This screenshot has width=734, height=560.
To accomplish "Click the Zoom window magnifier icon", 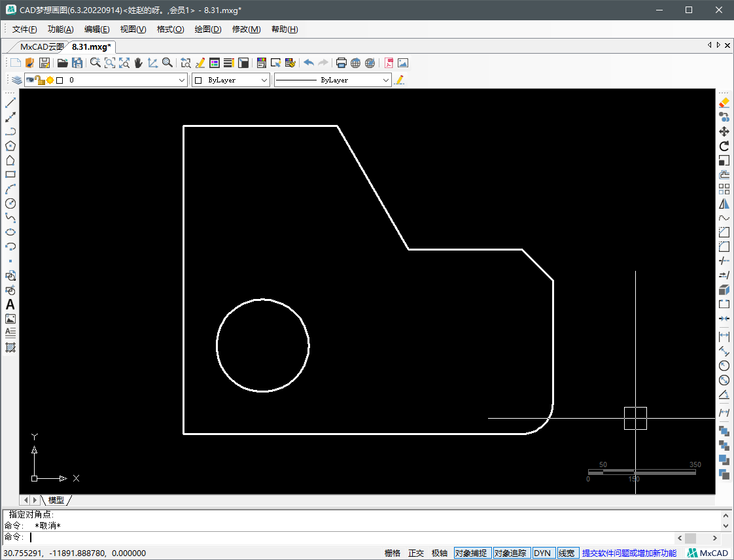I will pos(109,63).
